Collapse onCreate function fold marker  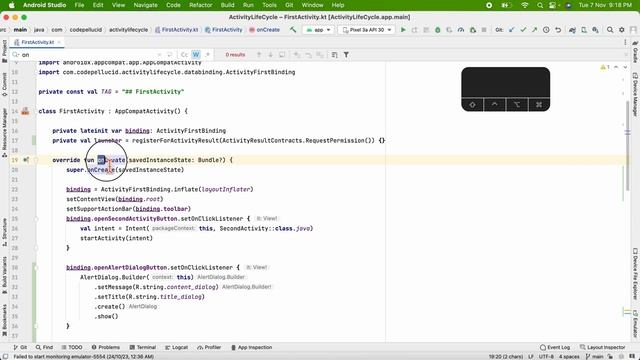pos(36,160)
